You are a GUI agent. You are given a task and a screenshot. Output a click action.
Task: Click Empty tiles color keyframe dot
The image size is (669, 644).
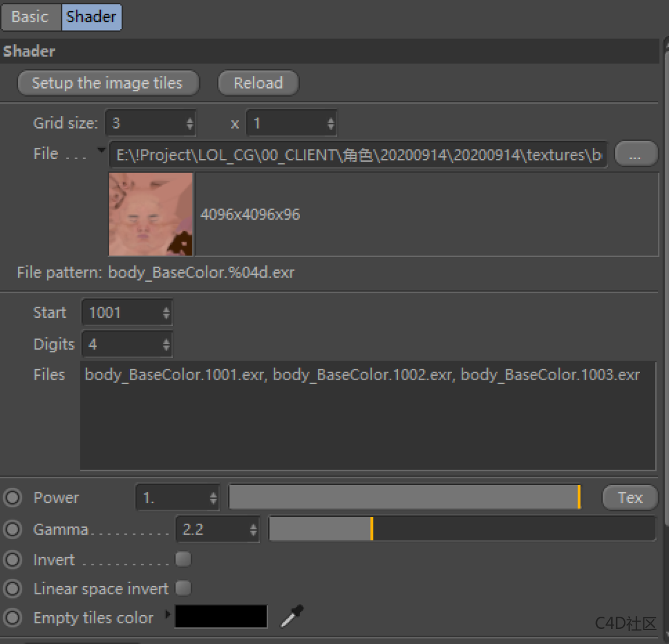point(12,618)
